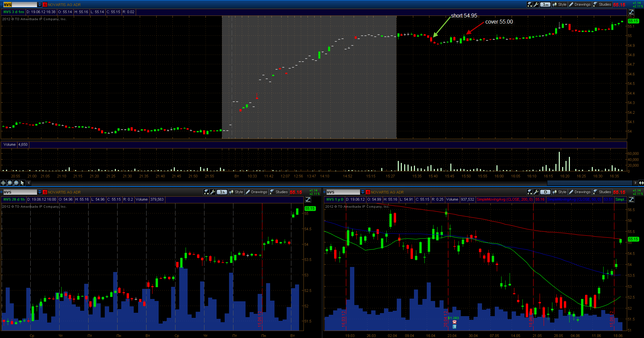Open symbol dropdown arrow in top chart

pos(39,4)
